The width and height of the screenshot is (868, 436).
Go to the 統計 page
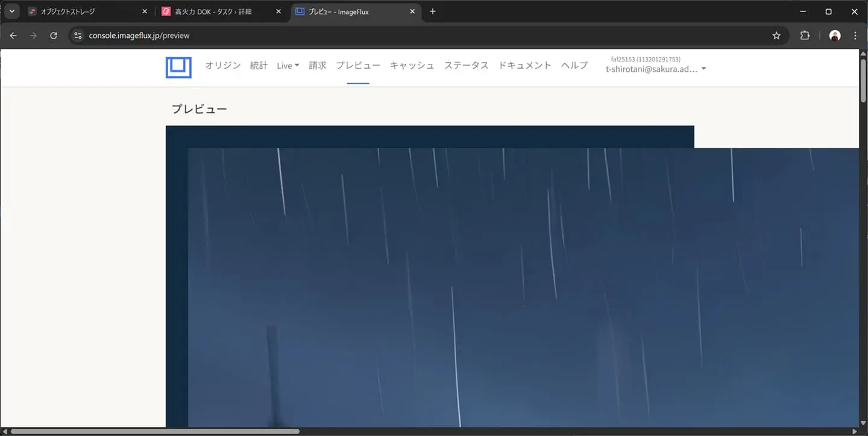pos(259,66)
